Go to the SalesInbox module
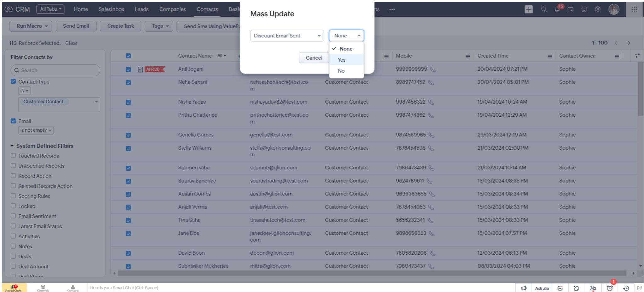Viewport: 644px width, 292px height. click(x=111, y=9)
